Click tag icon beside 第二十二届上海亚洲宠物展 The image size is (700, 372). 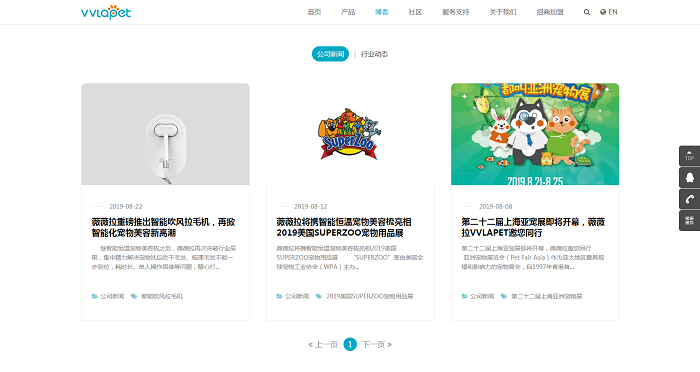[x=504, y=296]
